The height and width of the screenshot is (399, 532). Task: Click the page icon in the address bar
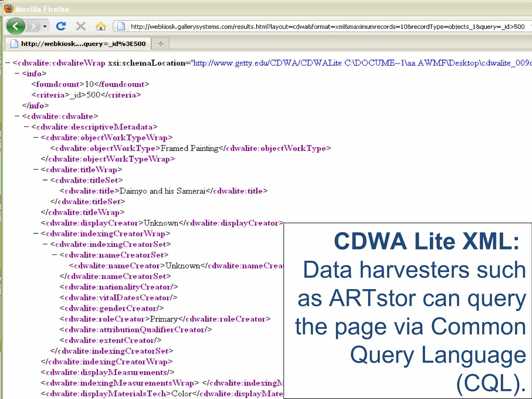coord(121,26)
